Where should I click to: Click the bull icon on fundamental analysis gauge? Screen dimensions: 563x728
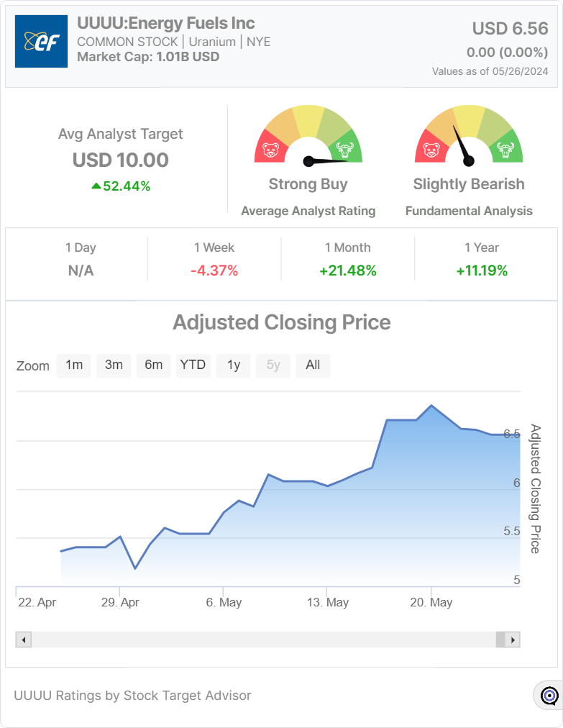[x=505, y=151]
